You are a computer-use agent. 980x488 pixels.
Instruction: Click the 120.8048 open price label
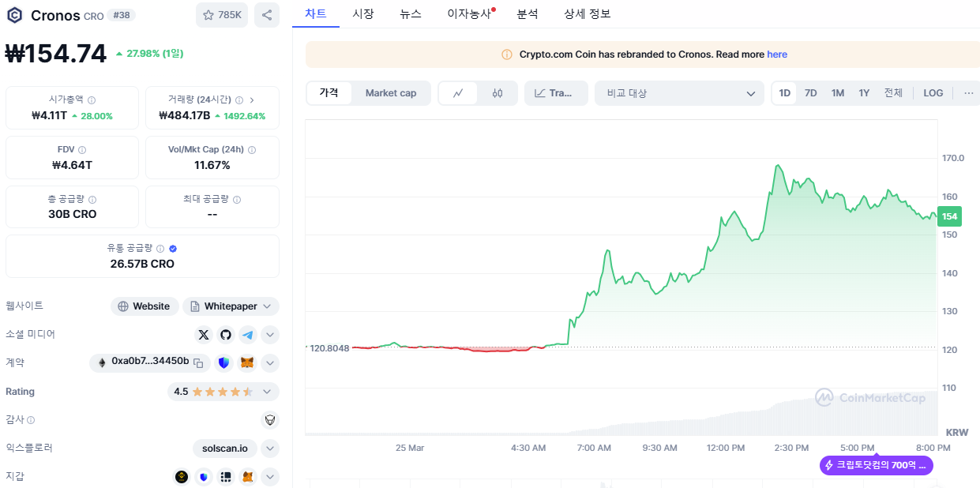[x=328, y=347]
